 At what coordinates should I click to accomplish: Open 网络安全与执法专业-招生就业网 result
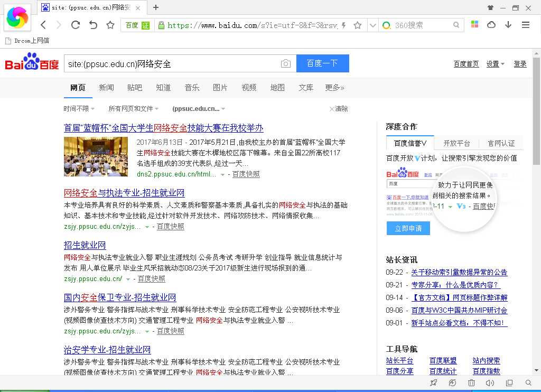click(x=124, y=193)
